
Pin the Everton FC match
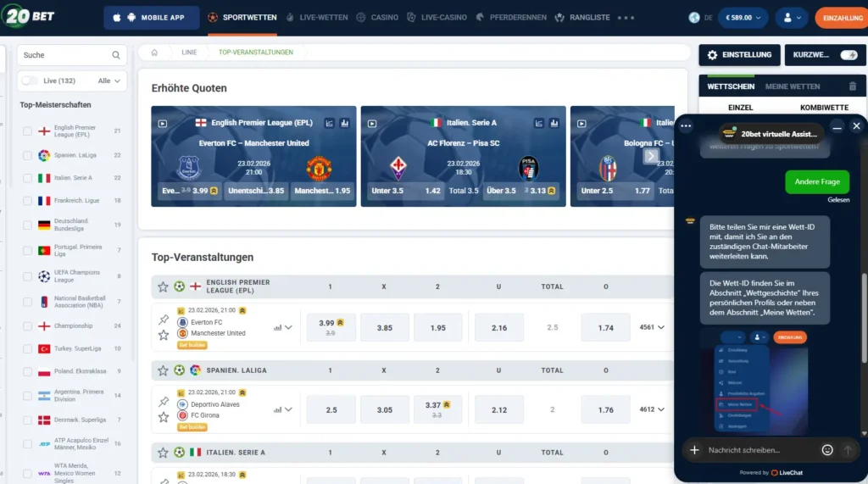coord(164,320)
